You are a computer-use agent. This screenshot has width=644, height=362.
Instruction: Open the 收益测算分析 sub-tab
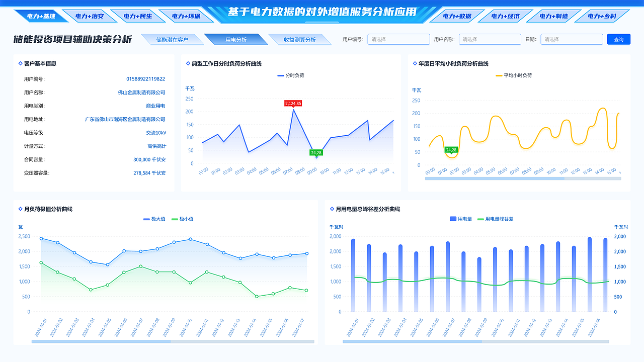pyautogui.click(x=300, y=39)
